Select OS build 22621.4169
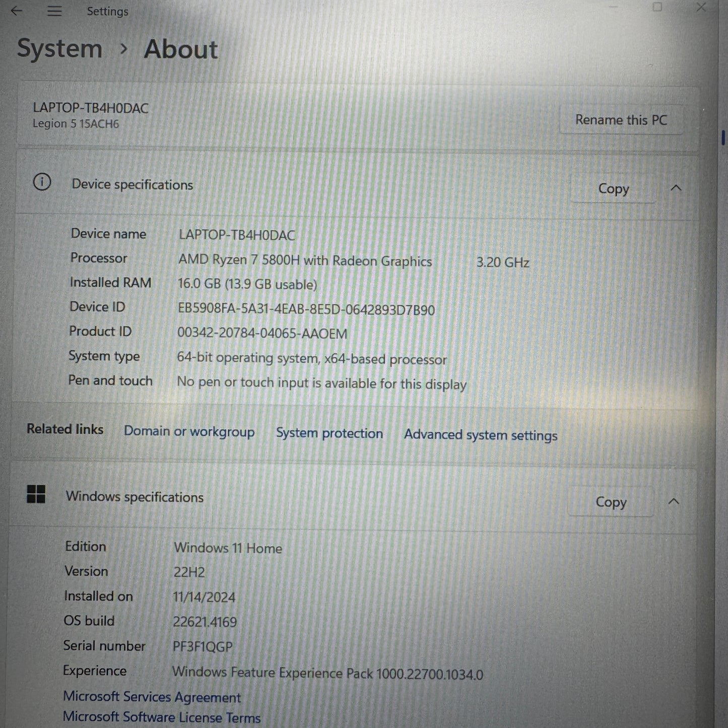Screen dimensions: 728x728 (205, 622)
